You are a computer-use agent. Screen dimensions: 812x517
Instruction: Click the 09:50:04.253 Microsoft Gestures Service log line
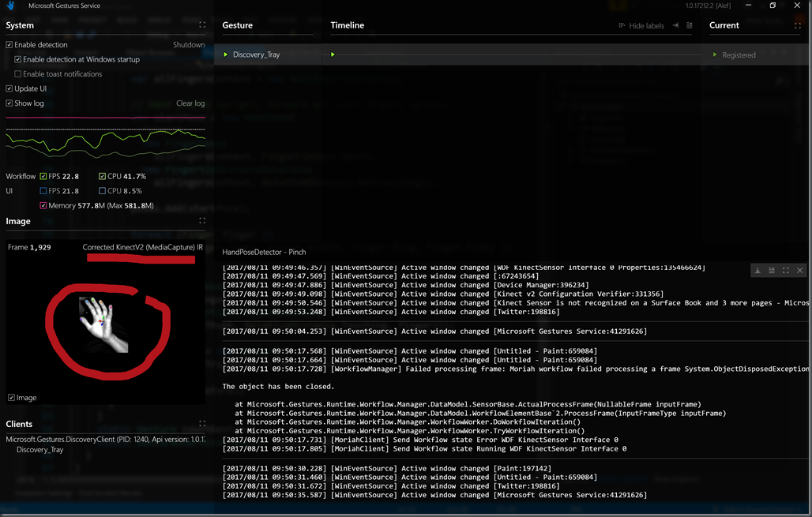(x=434, y=332)
